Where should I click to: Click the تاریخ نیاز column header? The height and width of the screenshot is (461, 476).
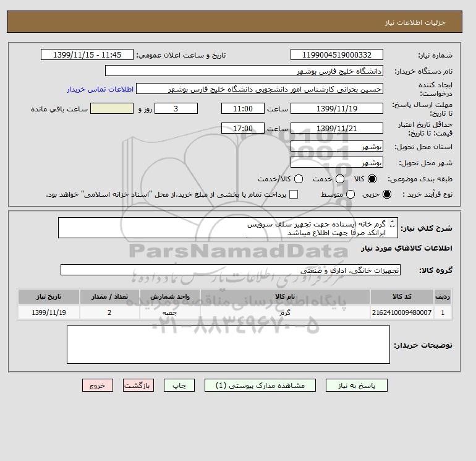49,296
